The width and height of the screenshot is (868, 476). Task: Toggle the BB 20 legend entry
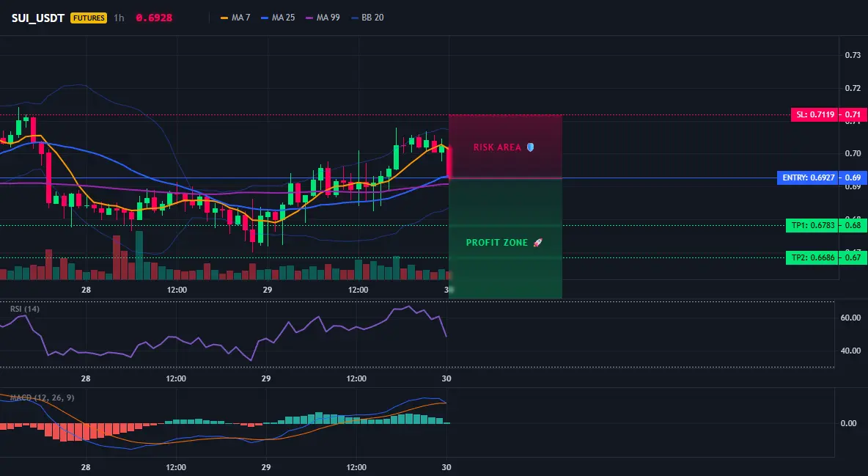click(367, 18)
